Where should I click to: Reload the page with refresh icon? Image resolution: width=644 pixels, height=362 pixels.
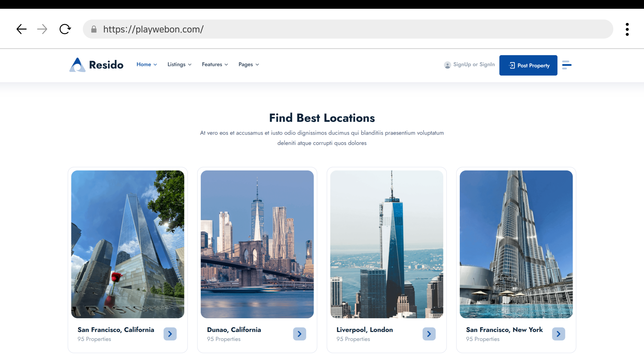65,29
